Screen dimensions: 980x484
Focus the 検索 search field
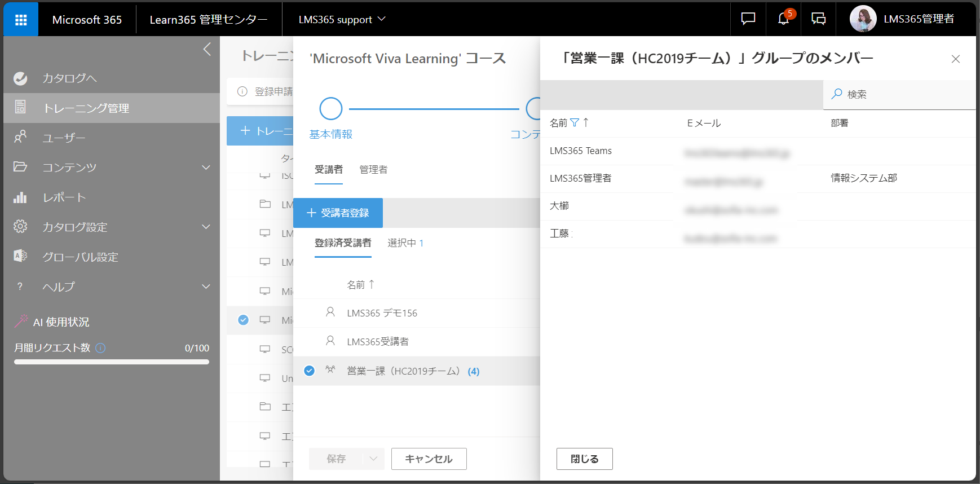click(900, 94)
